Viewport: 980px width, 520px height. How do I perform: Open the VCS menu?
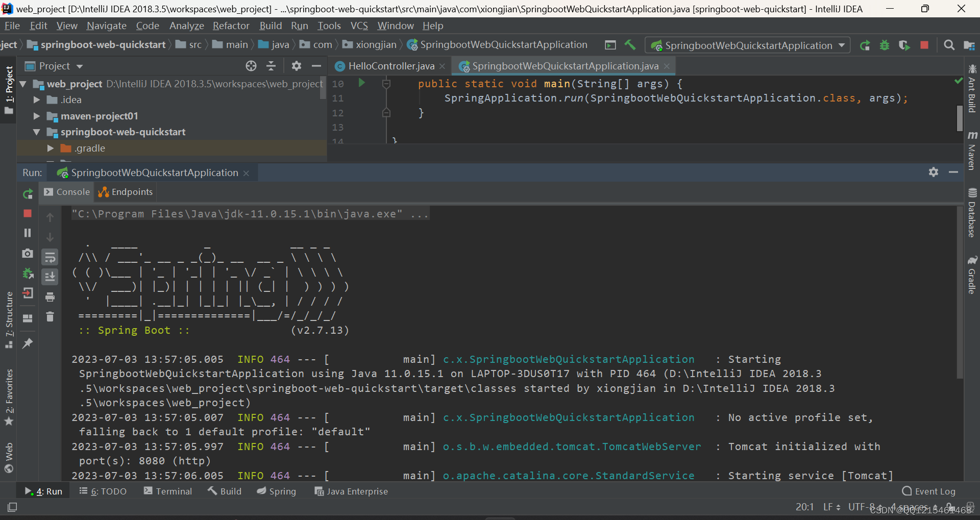[x=359, y=26]
